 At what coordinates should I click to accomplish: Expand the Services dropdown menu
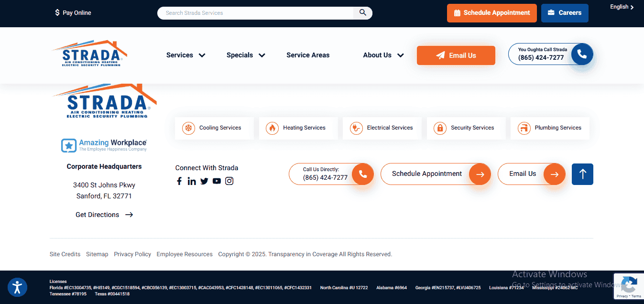pyautogui.click(x=186, y=55)
